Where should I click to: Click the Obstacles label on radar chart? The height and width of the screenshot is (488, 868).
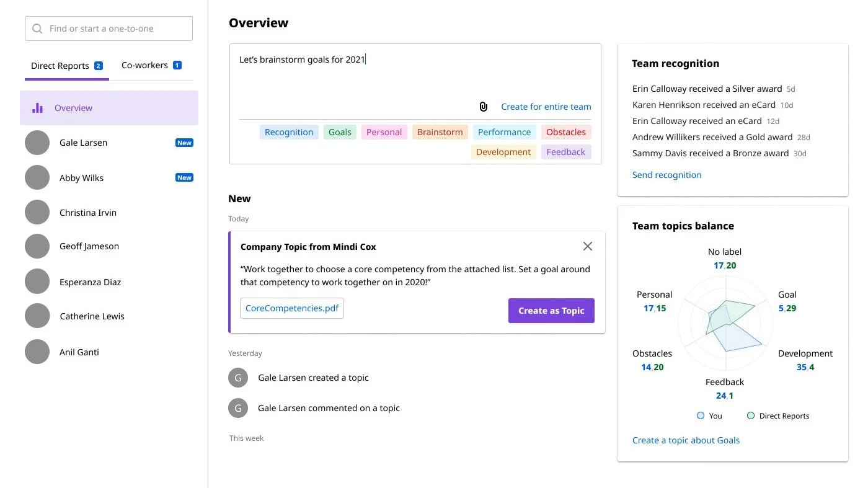coord(652,353)
